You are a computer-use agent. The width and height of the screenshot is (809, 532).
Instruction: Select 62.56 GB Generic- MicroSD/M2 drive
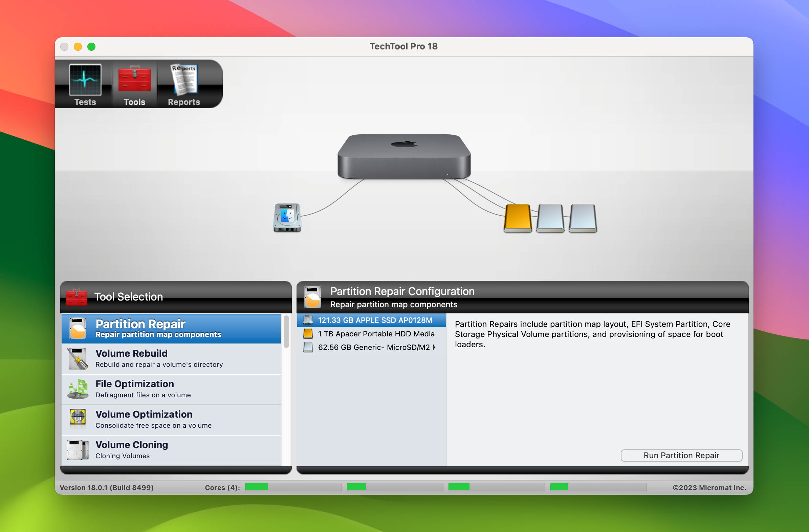[372, 347]
